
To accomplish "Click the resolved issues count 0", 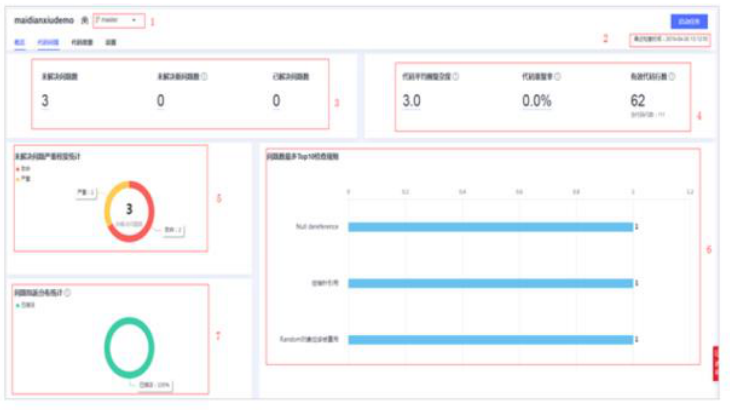I will [276, 101].
